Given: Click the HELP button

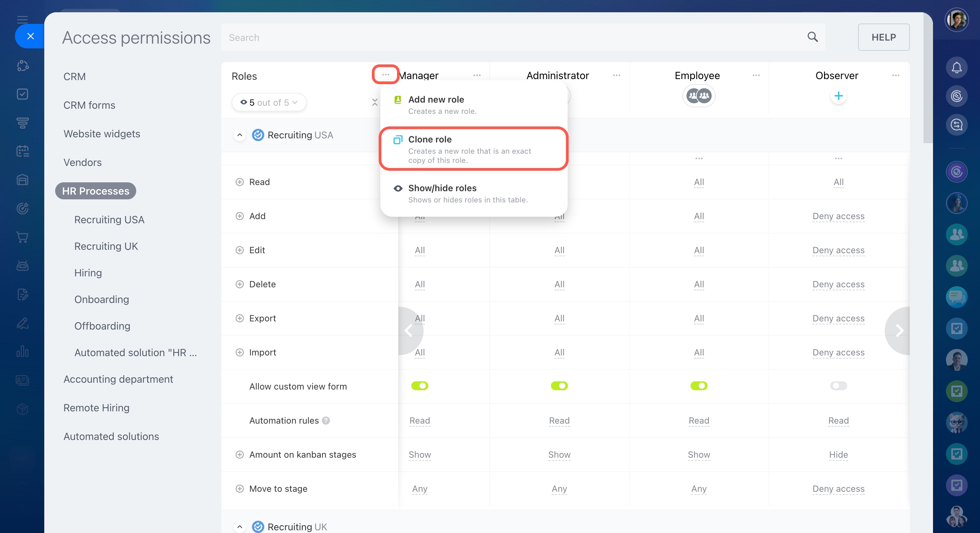Looking at the screenshot, I should pos(883,37).
